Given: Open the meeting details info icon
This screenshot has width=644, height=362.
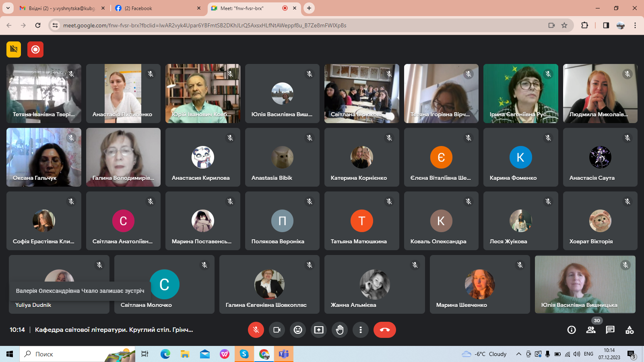Looking at the screenshot, I should (x=572, y=330).
